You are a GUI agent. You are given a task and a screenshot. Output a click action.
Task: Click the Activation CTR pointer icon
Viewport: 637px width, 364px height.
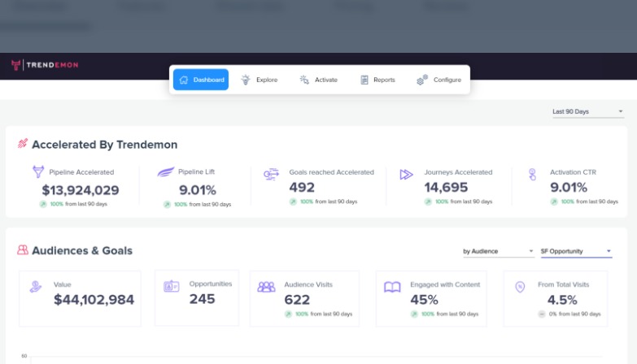532,175
